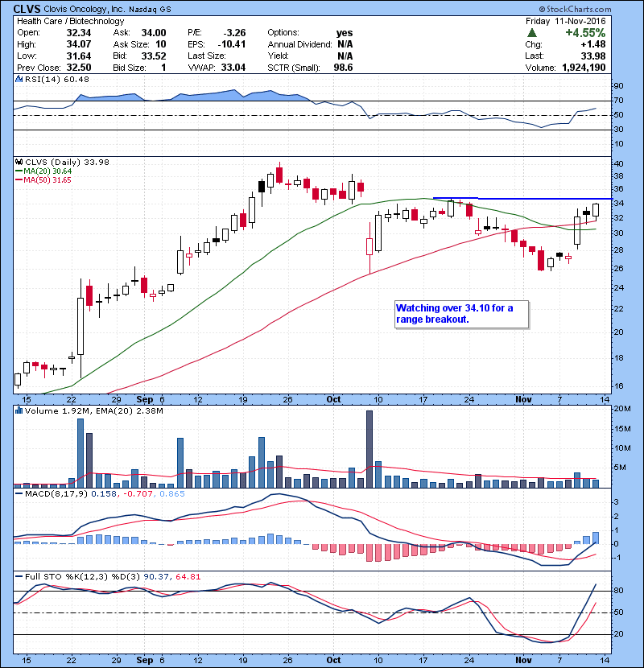Click the CLVS (Daily) candlestick icon
The width and height of the screenshot is (644, 668).
pyautogui.click(x=19, y=162)
